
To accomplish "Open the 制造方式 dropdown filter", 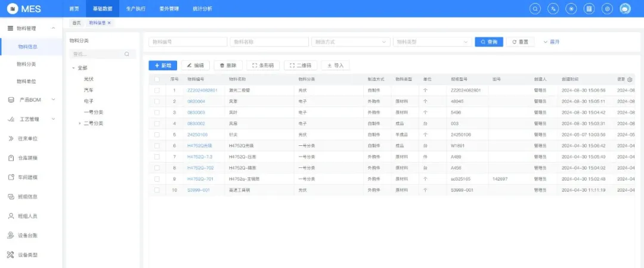I will (x=351, y=42).
